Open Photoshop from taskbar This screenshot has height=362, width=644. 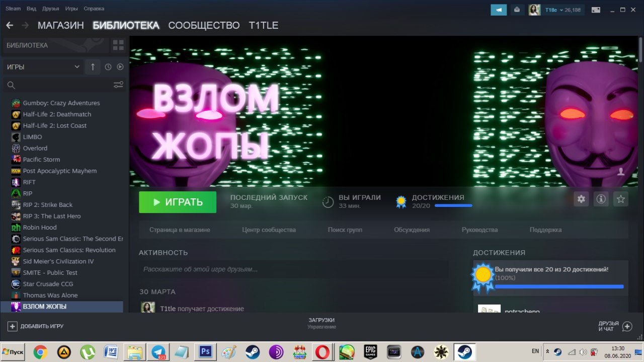[205, 351]
